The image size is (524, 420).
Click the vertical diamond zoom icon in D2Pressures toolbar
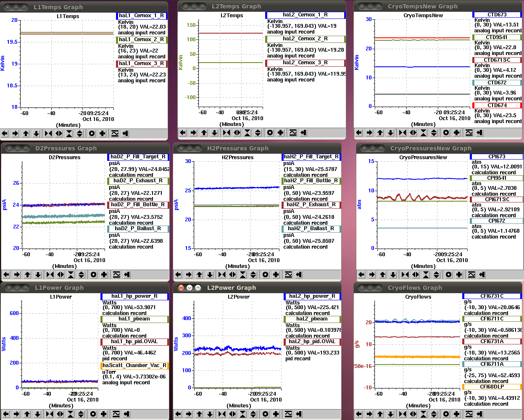[x=82, y=275]
